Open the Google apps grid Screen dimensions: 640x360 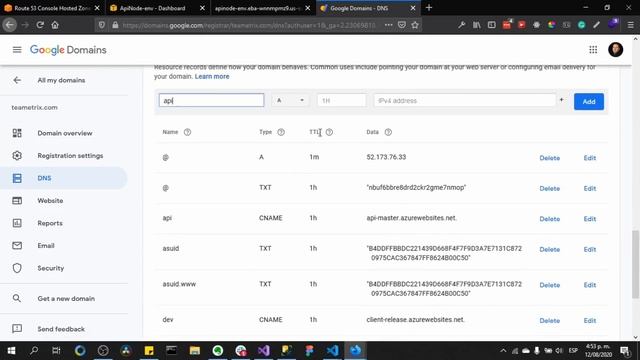(x=593, y=50)
